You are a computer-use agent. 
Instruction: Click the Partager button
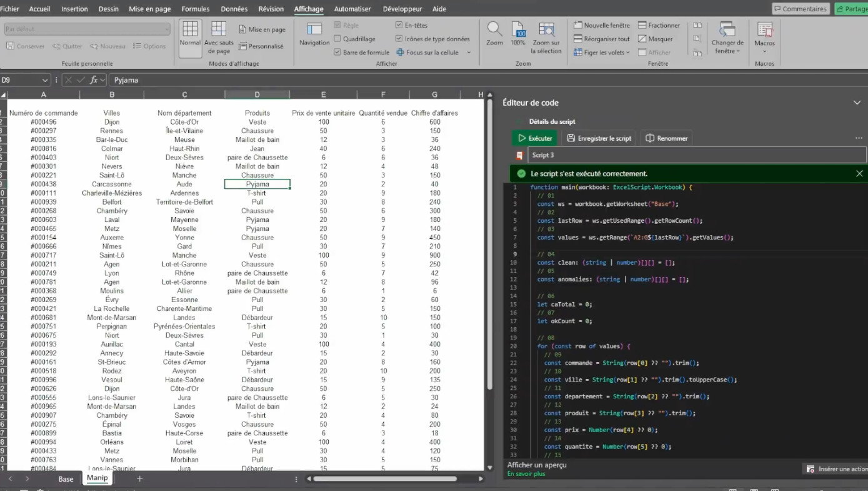[852, 9]
